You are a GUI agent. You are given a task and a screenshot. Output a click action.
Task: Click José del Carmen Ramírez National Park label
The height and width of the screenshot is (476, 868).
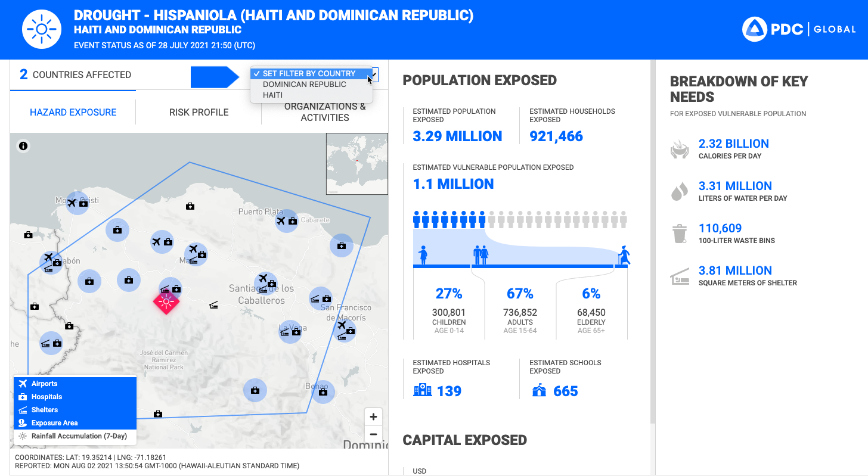click(164, 360)
